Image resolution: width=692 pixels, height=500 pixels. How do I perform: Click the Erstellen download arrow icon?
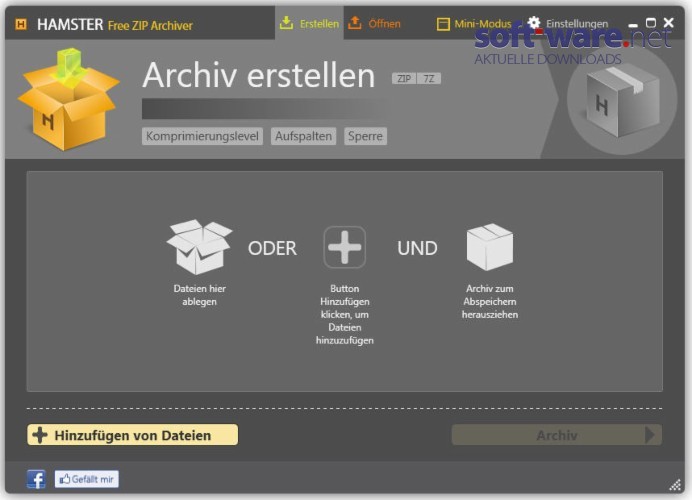(286, 23)
